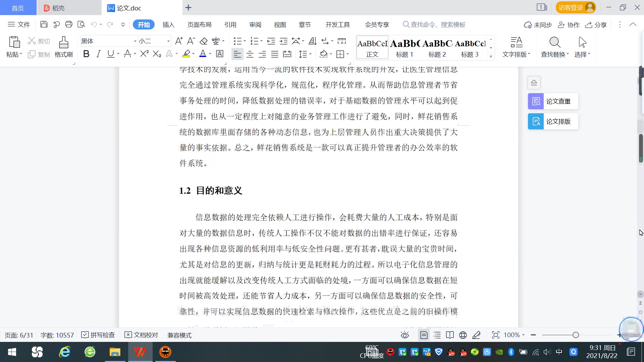Click the Save icon in quick toolbar

pyautogui.click(x=44, y=24)
